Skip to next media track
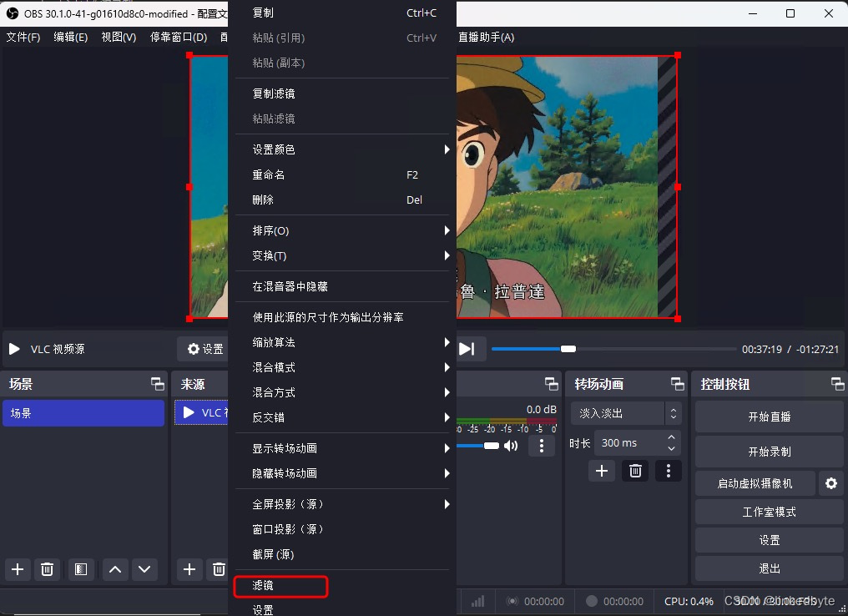This screenshot has width=848, height=616. click(x=467, y=349)
